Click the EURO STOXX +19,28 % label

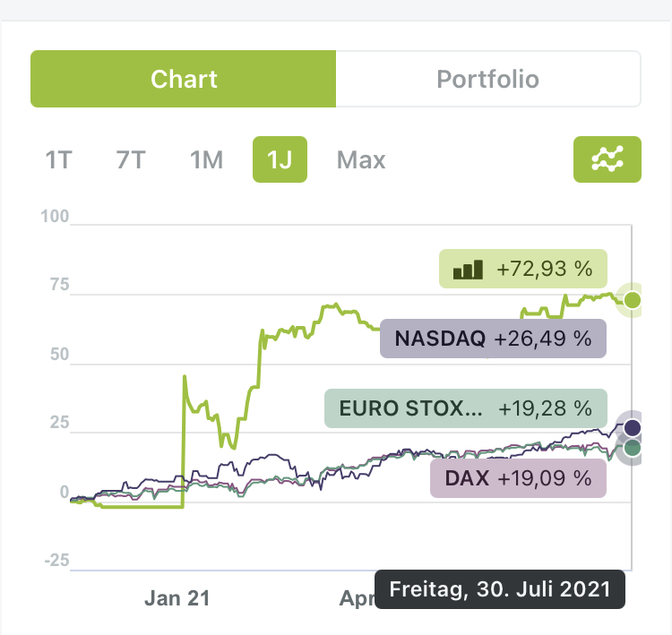click(465, 408)
